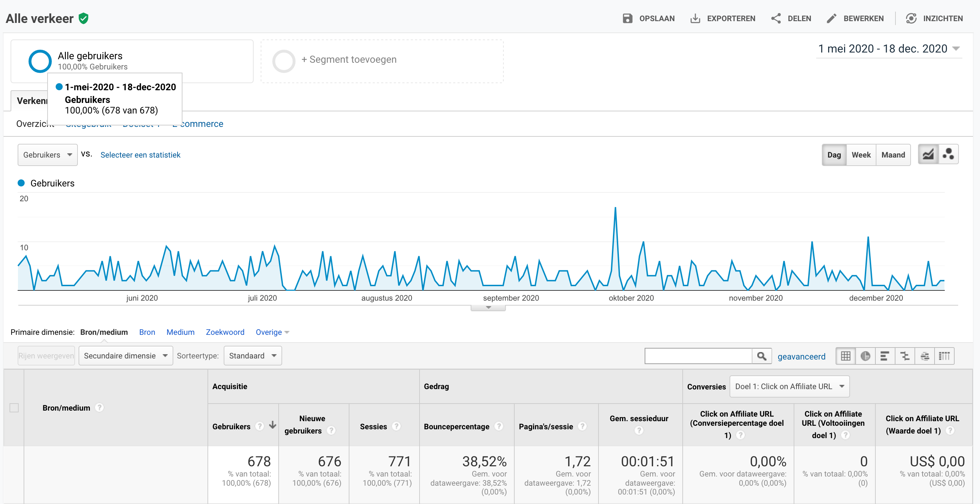Select the term cloud view icon
Screen dimensions: 980x504
pyautogui.click(x=924, y=356)
